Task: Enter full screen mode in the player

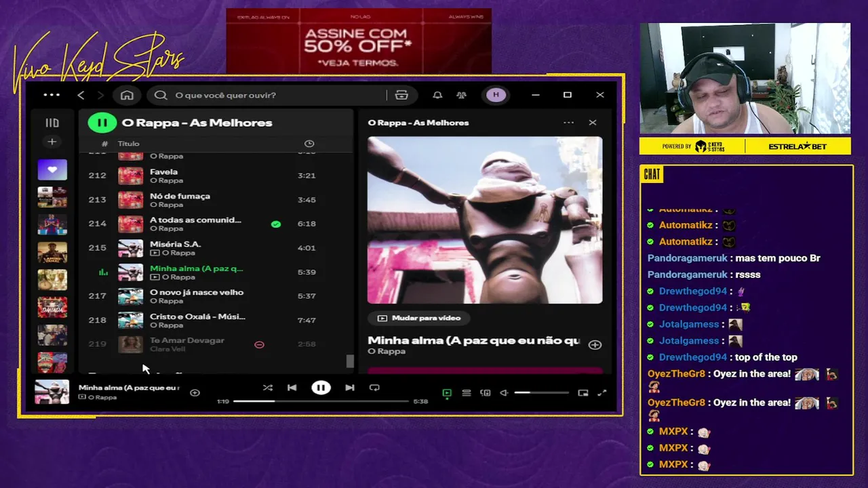Action: click(x=601, y=393)
